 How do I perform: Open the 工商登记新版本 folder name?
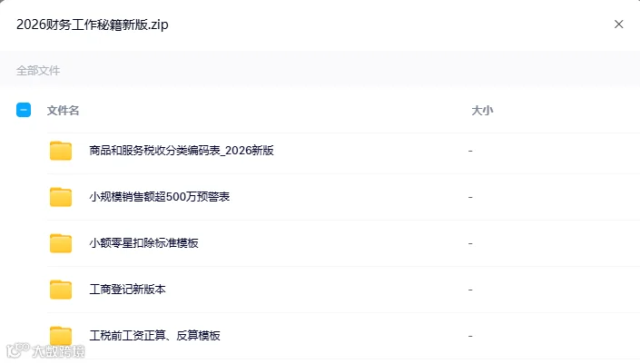tap(128, 290)
